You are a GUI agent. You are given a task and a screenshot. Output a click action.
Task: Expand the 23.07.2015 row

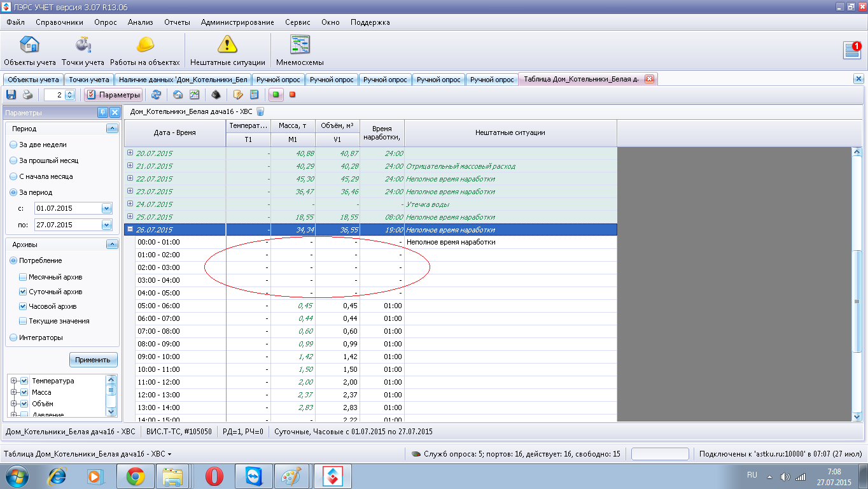pos(130,191)
